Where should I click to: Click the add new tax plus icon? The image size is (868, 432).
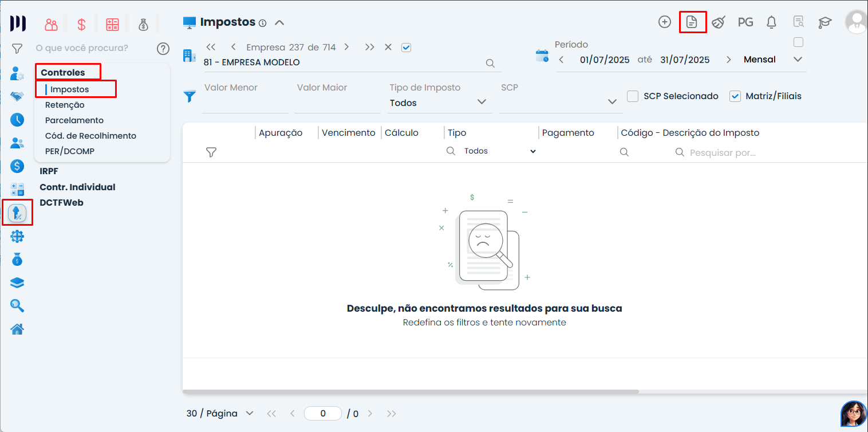coord(664,22)
